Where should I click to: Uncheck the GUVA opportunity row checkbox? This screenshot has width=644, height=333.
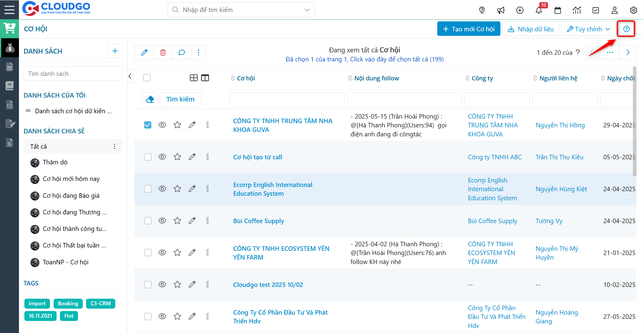click(x=147, y=125)
